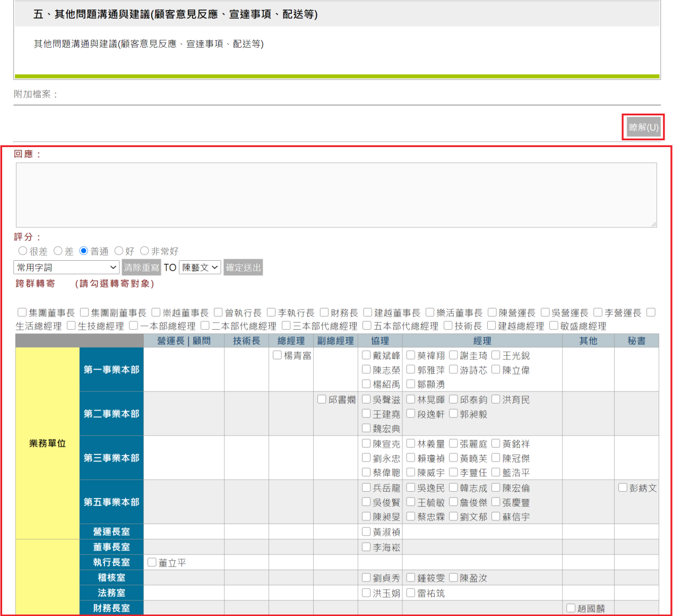Select the 彭綉文 secretary checkbox

(x=623, y=487)
